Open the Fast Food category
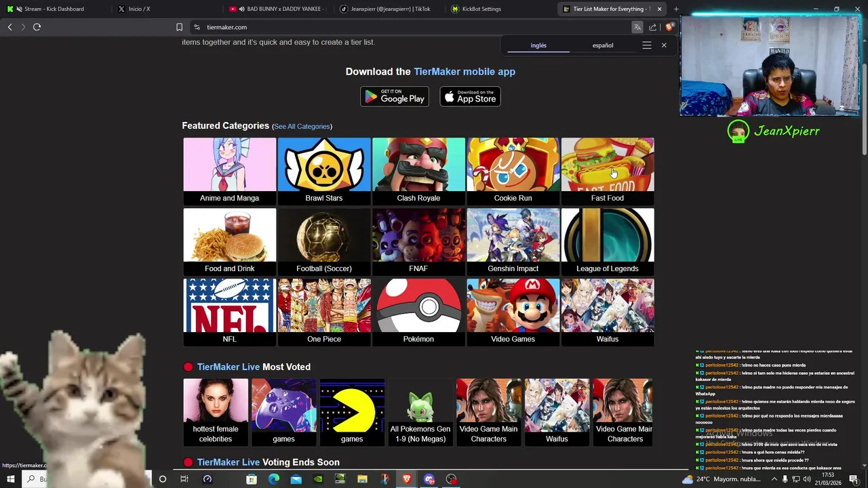Viewport: 868px width, 488px height. click(608, 171)
